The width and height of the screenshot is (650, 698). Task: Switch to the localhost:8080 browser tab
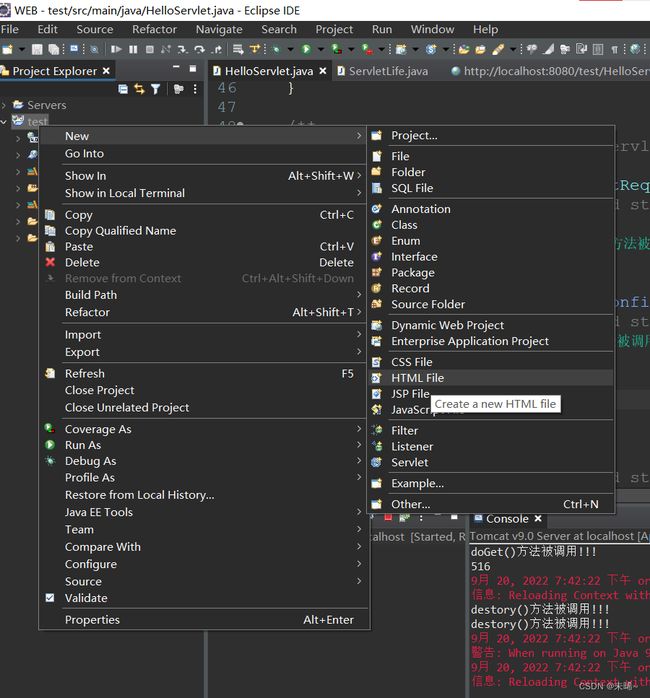pyautogui.click(x=550, y=71)
